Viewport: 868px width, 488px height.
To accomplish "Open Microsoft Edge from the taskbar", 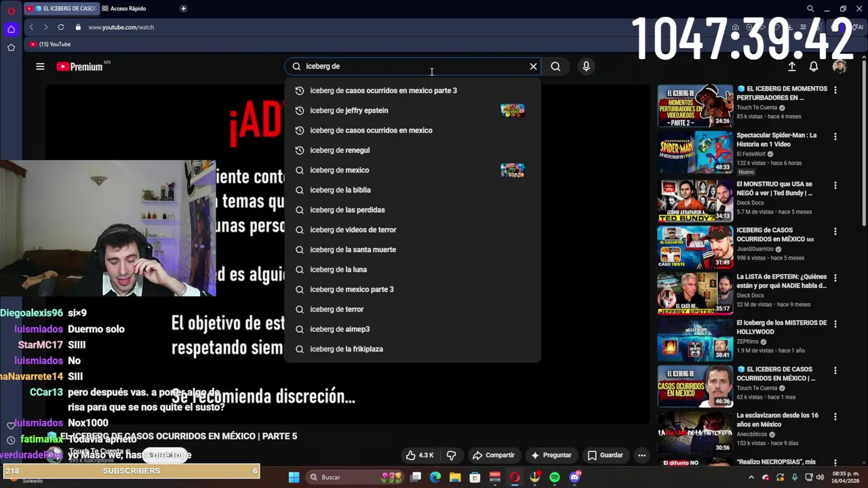I will click(435, 477).
